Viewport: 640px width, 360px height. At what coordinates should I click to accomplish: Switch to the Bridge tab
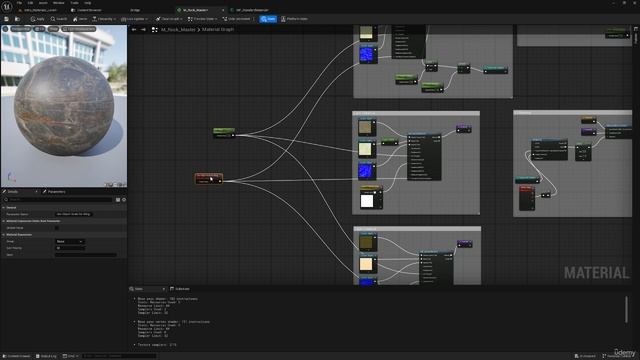tap(135, 10)
